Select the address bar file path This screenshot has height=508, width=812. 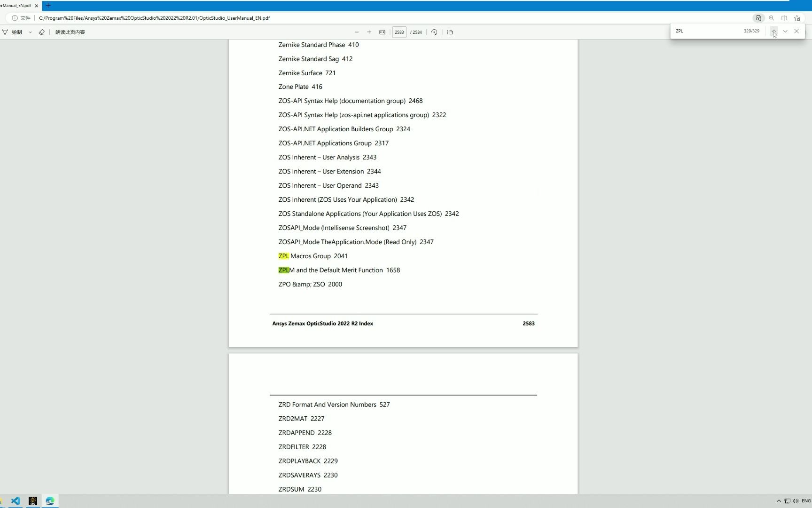coord(154,18)
